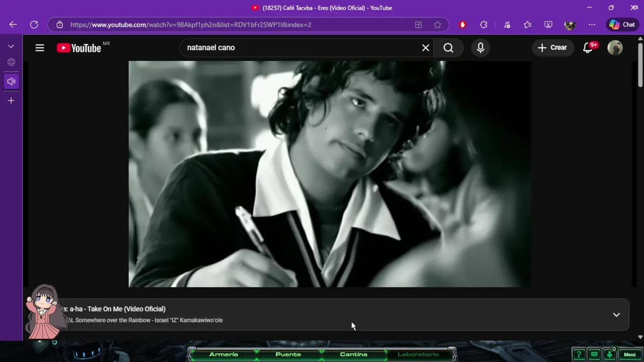Start voice search with the microphone icon
This screenshot has width=644, height=362.
(480, 48)
